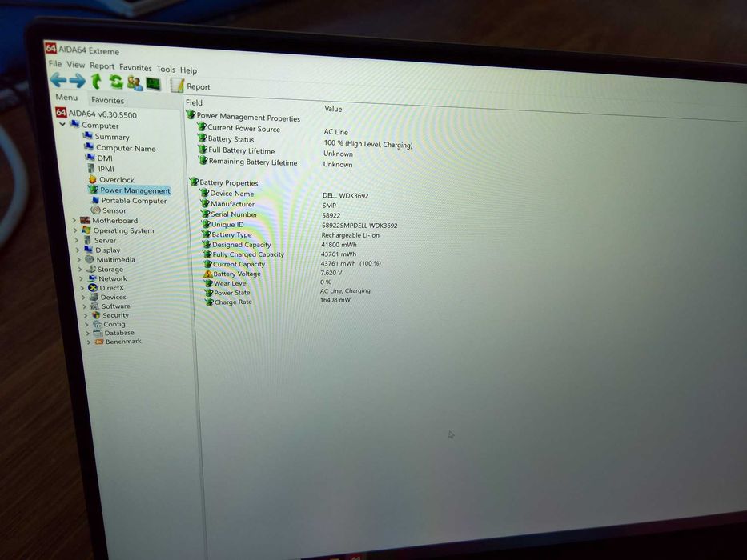Click the Benchmark tree icon

tap(99, 341)
